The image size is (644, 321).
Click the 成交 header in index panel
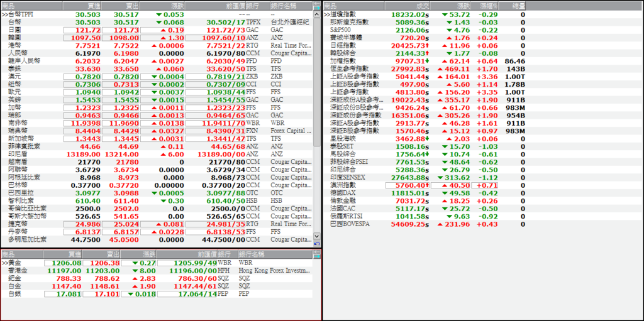408,6
